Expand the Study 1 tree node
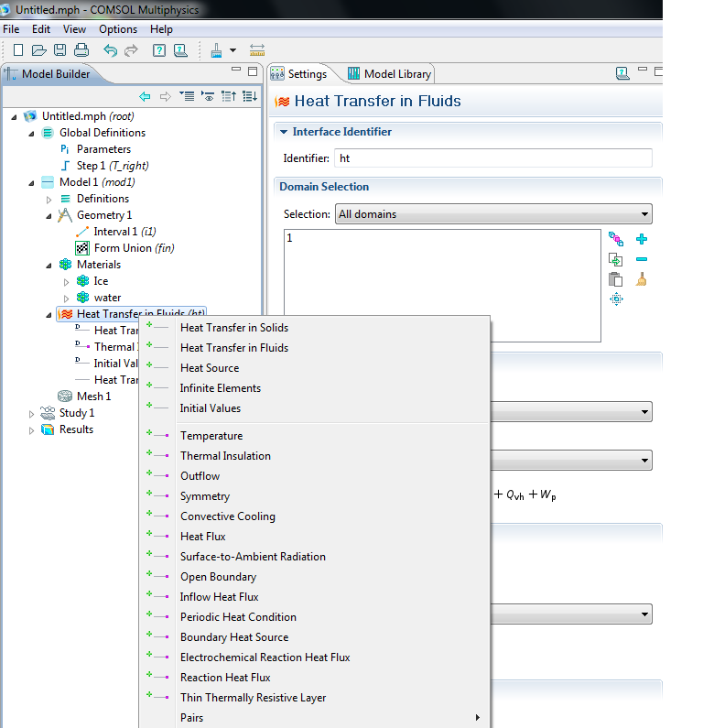The height and width of the screenshot is (728, 703). coord(33,413)
